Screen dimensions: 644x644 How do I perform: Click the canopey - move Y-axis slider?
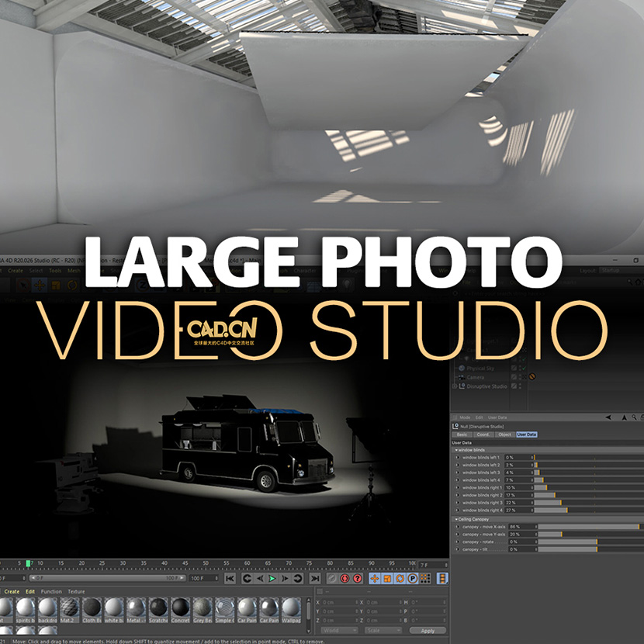(x=590, y=535)
